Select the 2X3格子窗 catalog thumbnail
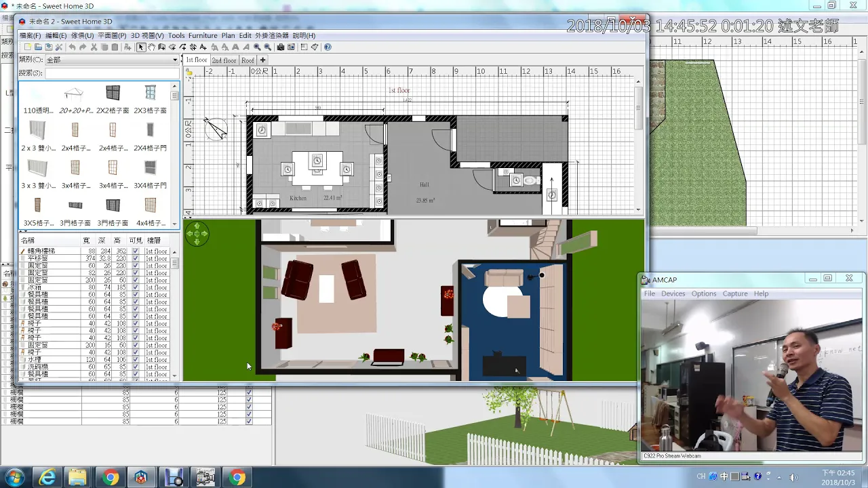The width and height of the screenshot is (868, 488). click(150, 99)
